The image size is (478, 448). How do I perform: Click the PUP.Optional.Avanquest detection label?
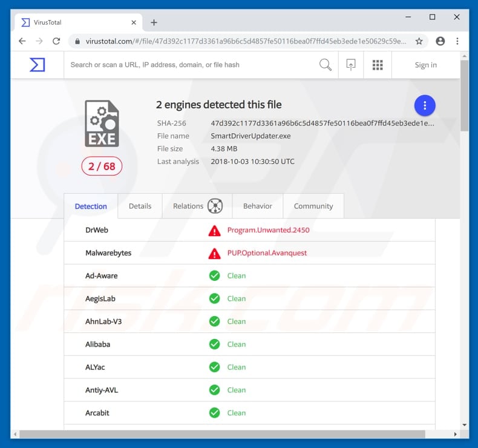[267, 253]
